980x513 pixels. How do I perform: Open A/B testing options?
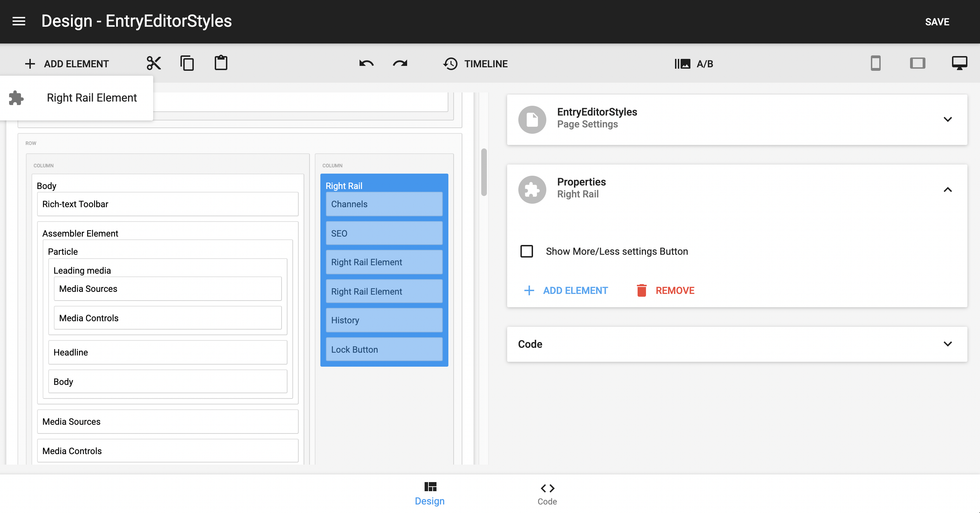(694, 64)
